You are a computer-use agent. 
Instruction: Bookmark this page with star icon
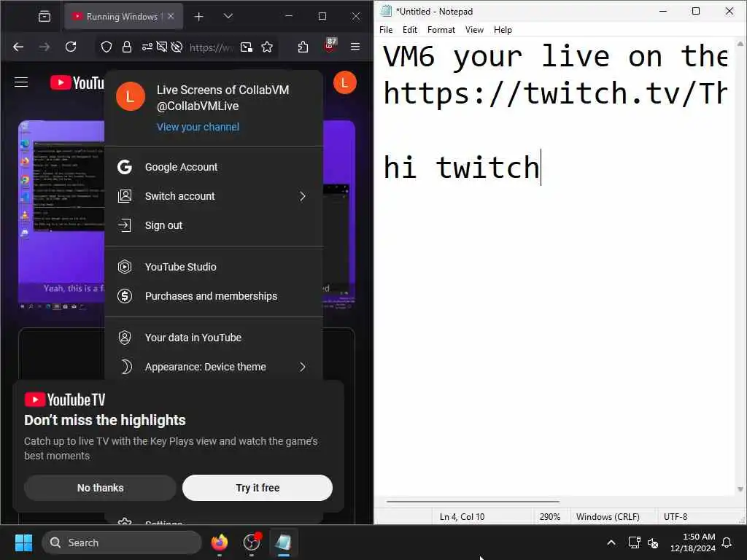pyautogui.click(x=267, y=47)
